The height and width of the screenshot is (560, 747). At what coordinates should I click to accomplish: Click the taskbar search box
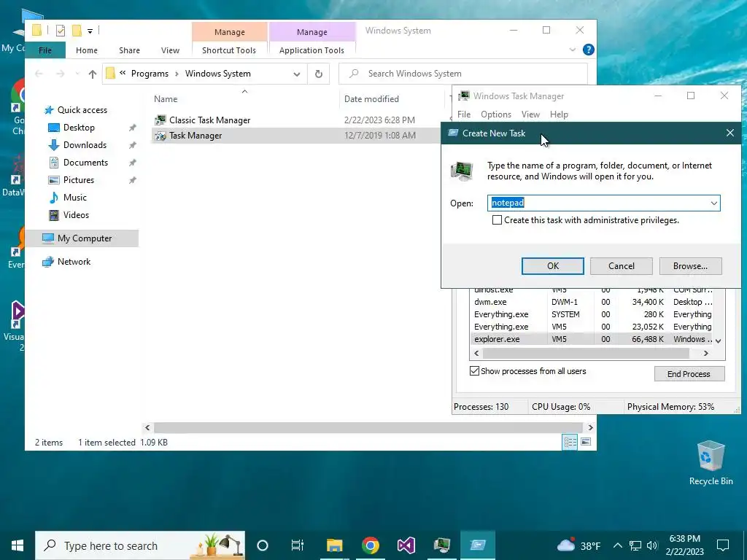[140, 545]
